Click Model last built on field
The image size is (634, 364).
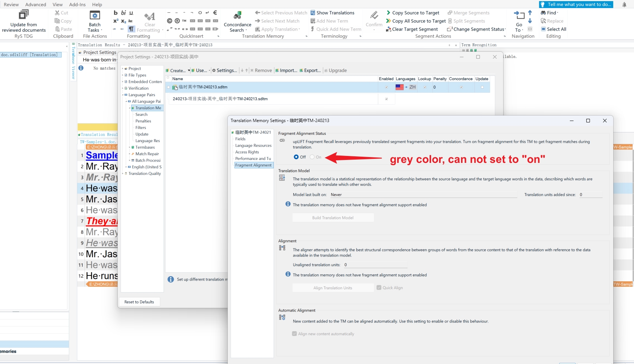[424, 195]
